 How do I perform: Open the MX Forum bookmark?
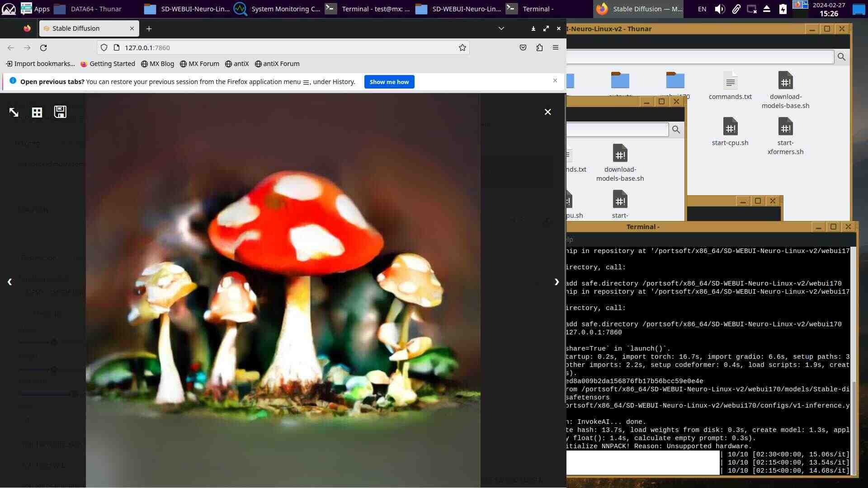click(199, 64)
